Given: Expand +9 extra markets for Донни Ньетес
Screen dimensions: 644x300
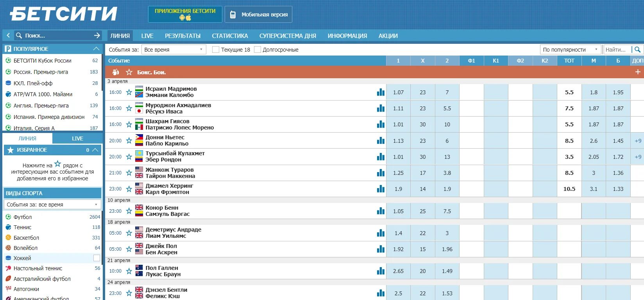Looking at the screenshot, I should coord(638,141).
